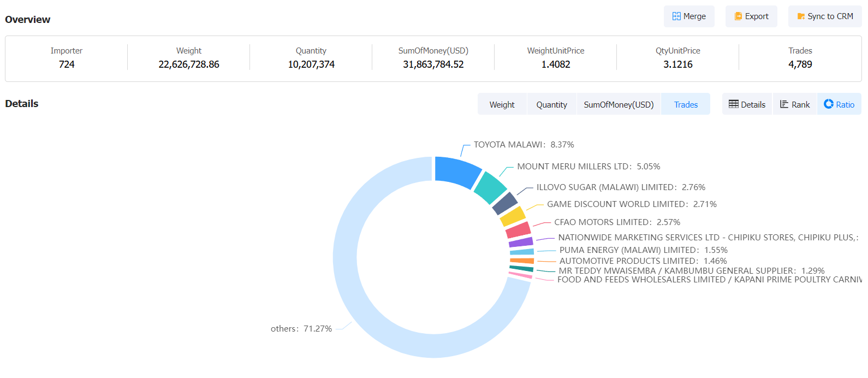Click the yellow GAME DISCOUNT WORLD slice
868x378 pixels.
click(x=513, y=216)
